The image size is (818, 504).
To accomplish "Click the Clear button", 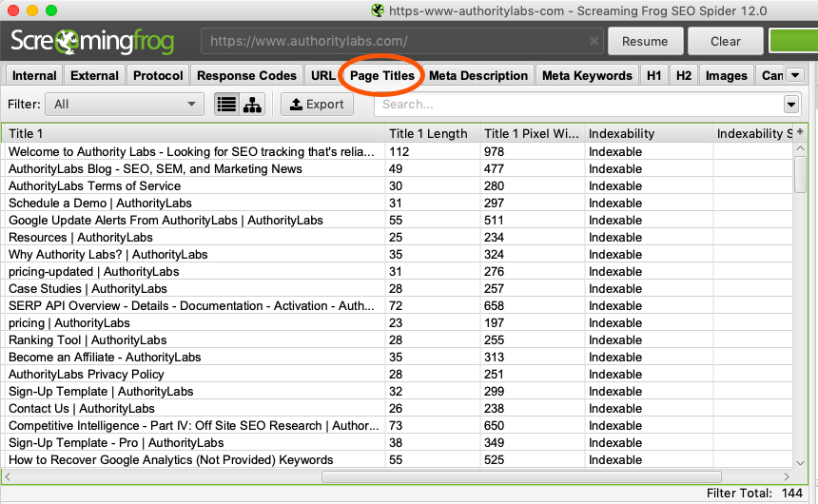I will pos(725,41).
